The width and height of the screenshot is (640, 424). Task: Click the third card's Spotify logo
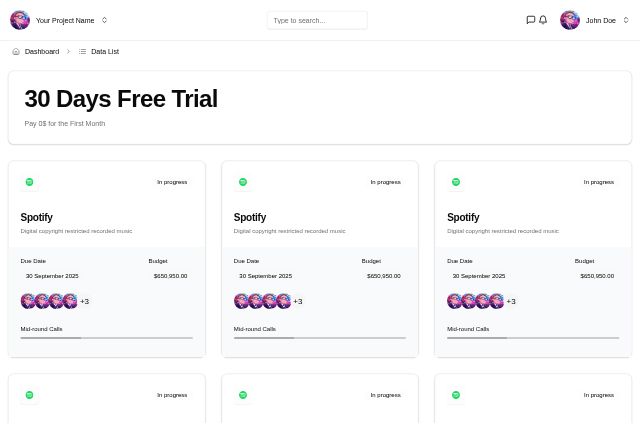(456, 182)
